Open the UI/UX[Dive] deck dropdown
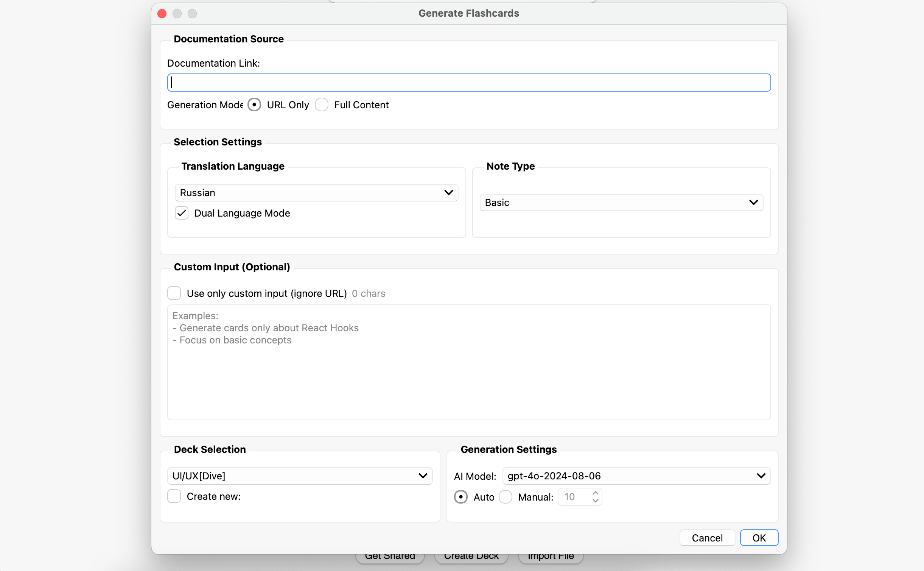This screenshot has width=924, height=571. tap(300, 476)
